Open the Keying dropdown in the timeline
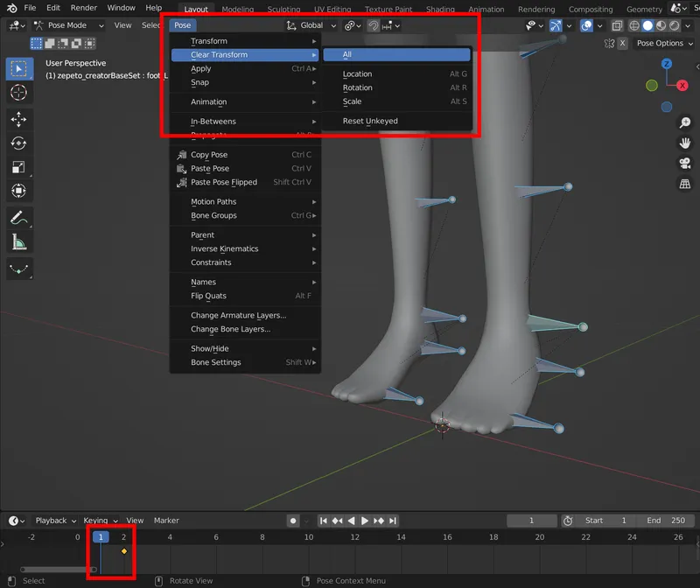The image size is (700, 588). pos(98,521)
